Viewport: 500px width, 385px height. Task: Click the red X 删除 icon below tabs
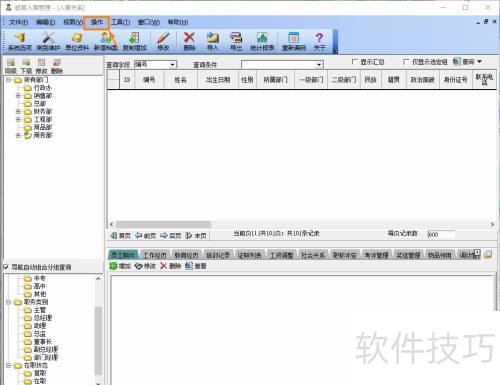(x=170, y=266)
